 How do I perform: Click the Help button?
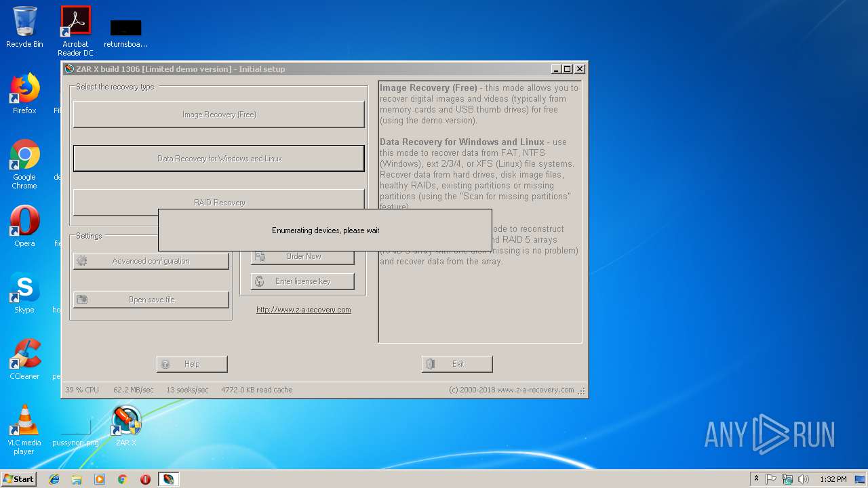tap(192, 364)
